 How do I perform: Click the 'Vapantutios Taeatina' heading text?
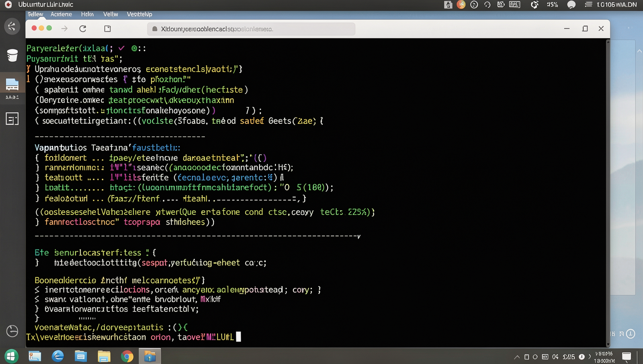tap(81, 147)
